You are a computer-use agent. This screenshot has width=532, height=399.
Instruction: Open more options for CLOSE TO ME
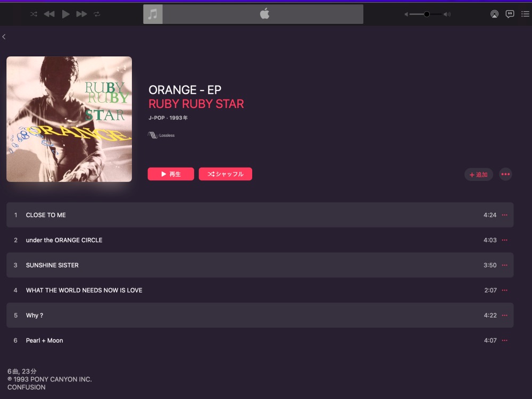[504, 215]
